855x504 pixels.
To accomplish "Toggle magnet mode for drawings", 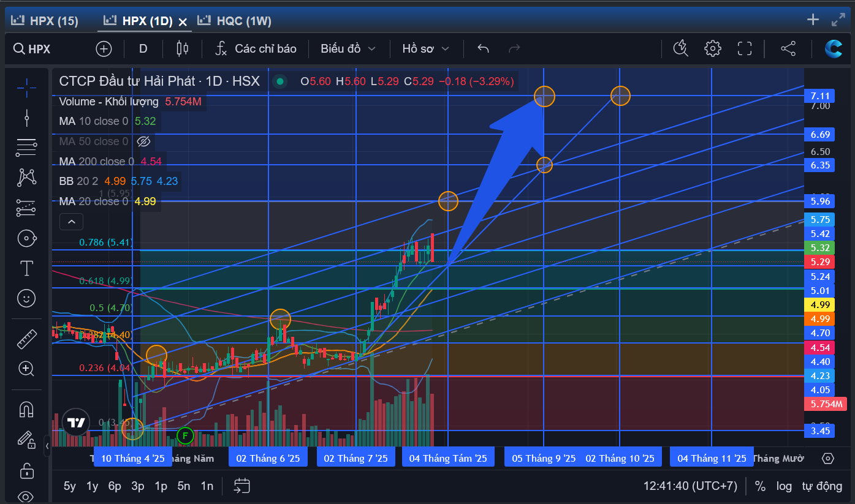I will click(26, 408).
